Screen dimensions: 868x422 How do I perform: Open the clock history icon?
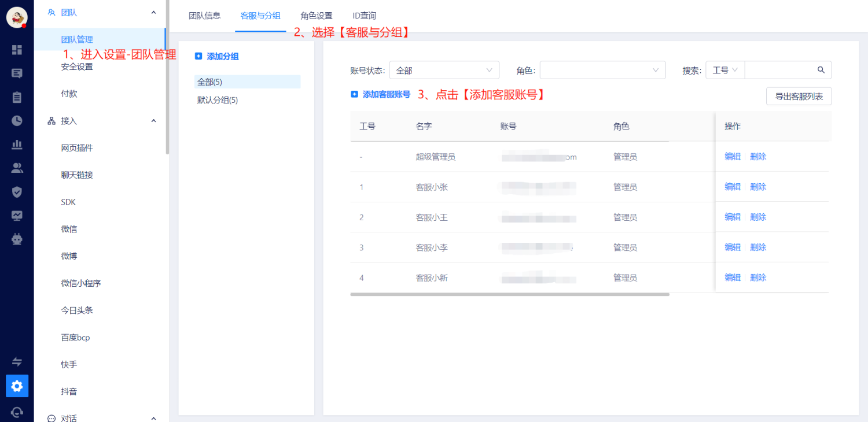(x=17, y=121)
